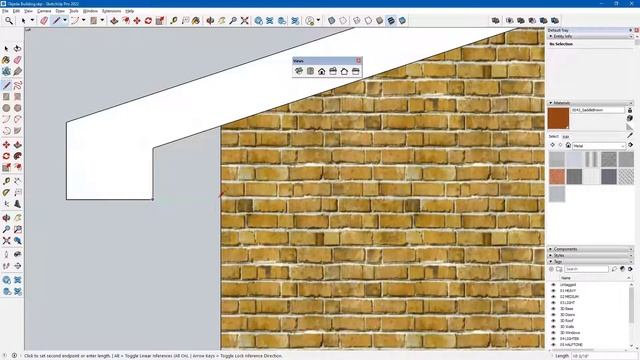Switch to the Edit tab in Materials
The image size is (640, 360).
(566, 137)
